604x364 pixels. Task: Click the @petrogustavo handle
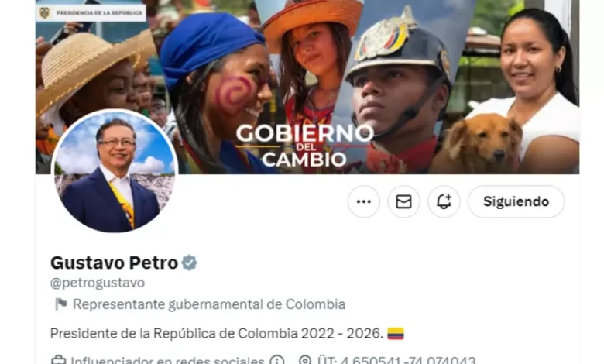[x=98, y=283]
